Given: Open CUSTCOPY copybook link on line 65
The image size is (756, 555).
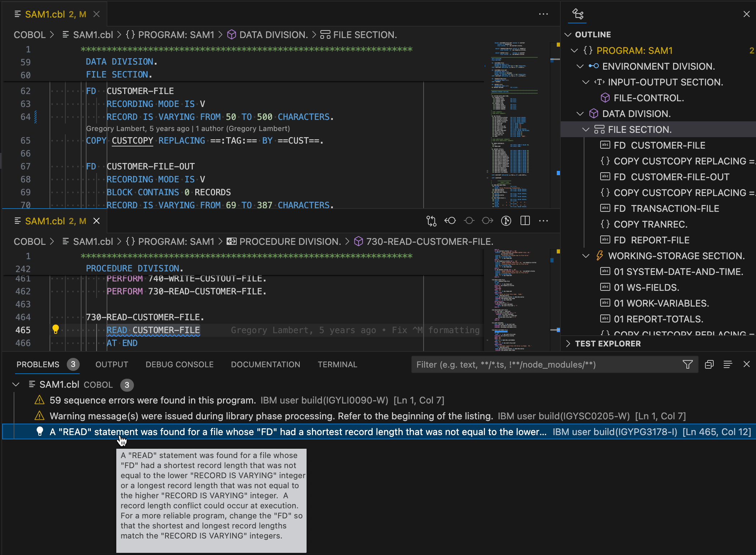Looking at the screenshot, I should [132, 141].
